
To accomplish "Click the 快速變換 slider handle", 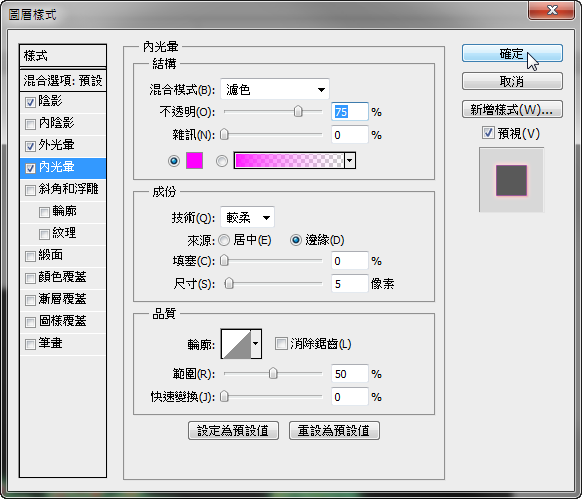I will pos(224,397).
